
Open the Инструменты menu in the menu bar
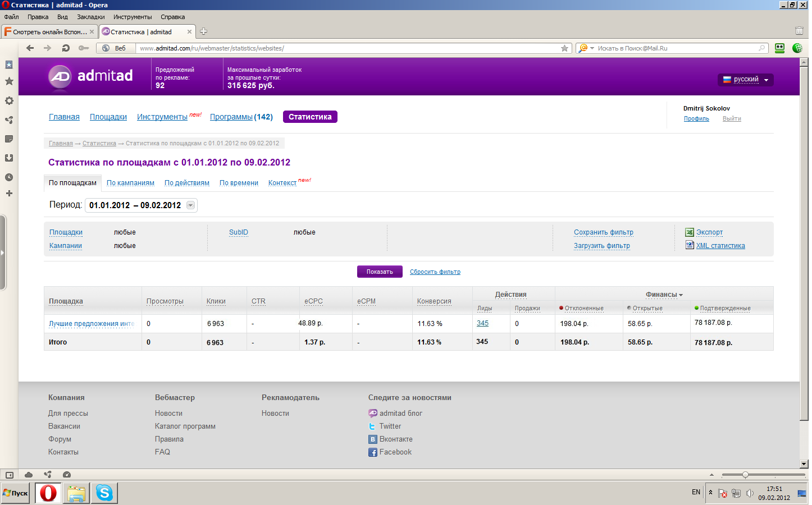[x=133, y=17]
